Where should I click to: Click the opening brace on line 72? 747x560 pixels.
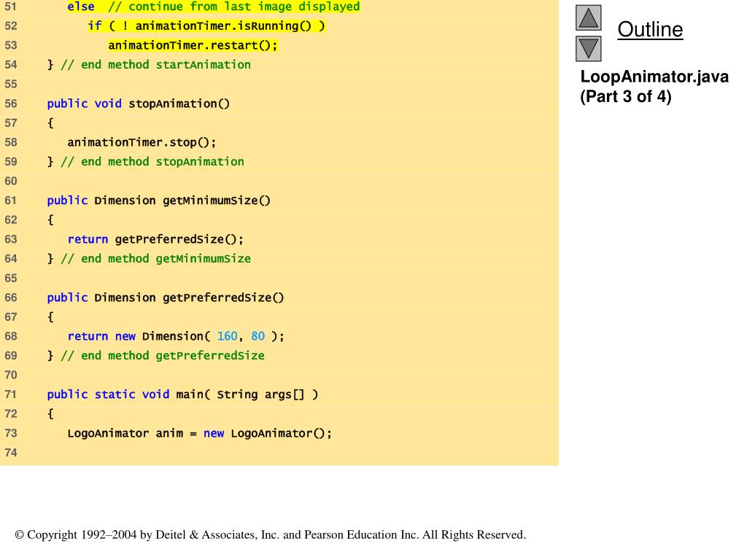50,414
